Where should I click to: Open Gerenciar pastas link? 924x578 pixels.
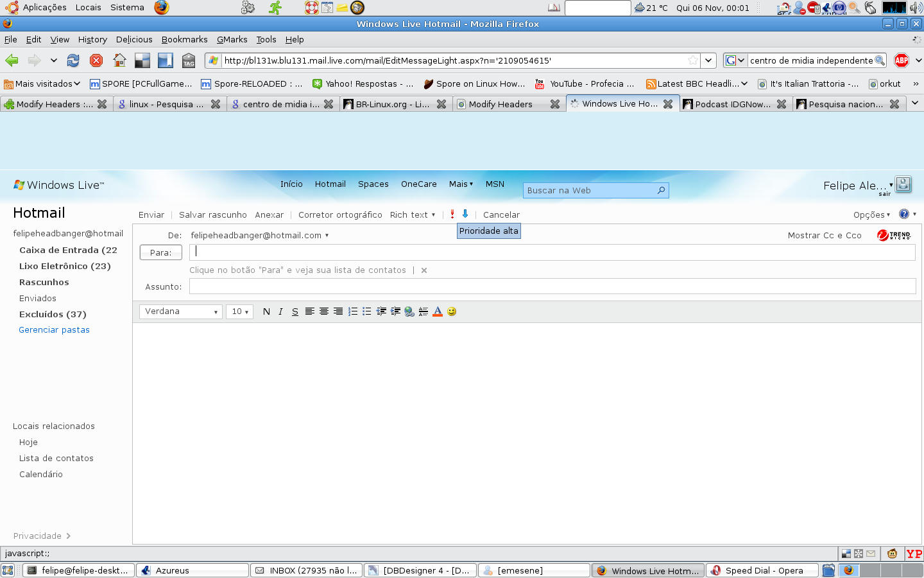(x=54, y=329)
